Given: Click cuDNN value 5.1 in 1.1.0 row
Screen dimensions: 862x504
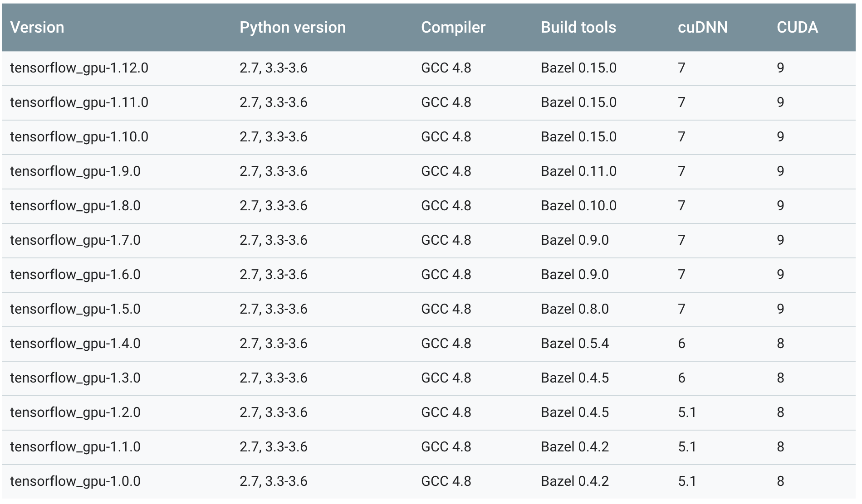Looking at the screenshot, I should click(687, 447).
